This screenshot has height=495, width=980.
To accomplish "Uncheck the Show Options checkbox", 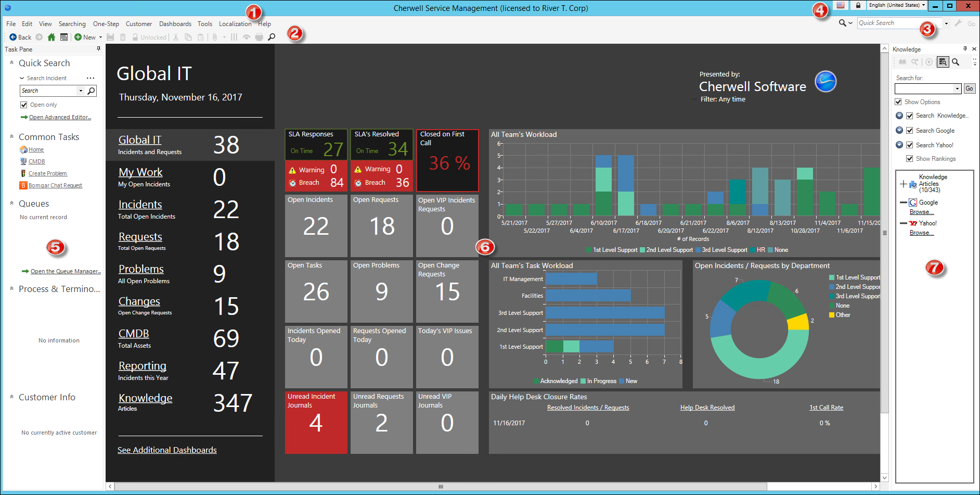I will pos(898,102).
